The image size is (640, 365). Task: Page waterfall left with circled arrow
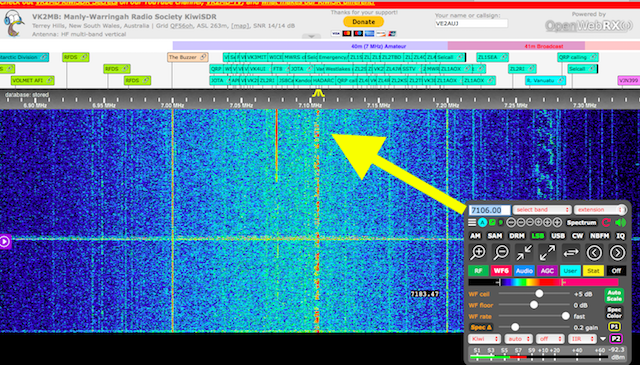(594, 253)
